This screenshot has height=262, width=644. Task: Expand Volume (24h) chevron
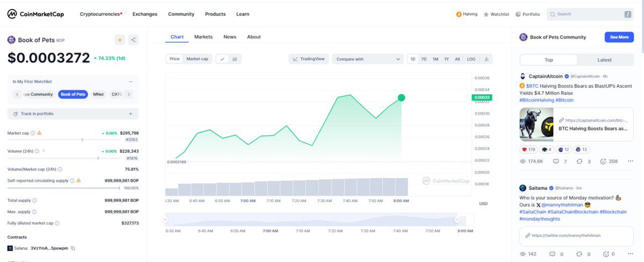coord(43,151)
